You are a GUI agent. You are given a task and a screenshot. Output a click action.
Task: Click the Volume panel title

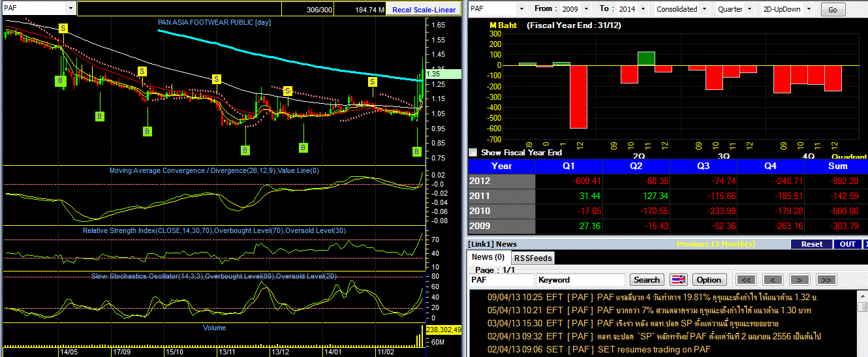click(x=214, y=328)
